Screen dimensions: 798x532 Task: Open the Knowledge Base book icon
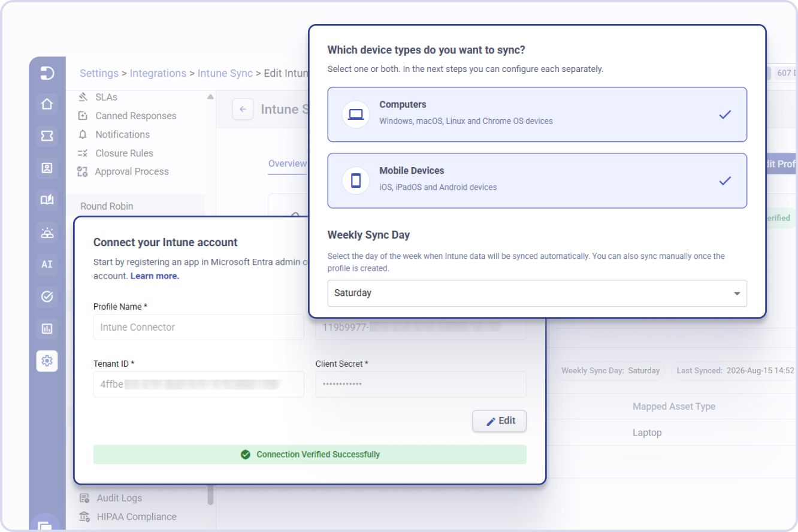pos(47,200)
